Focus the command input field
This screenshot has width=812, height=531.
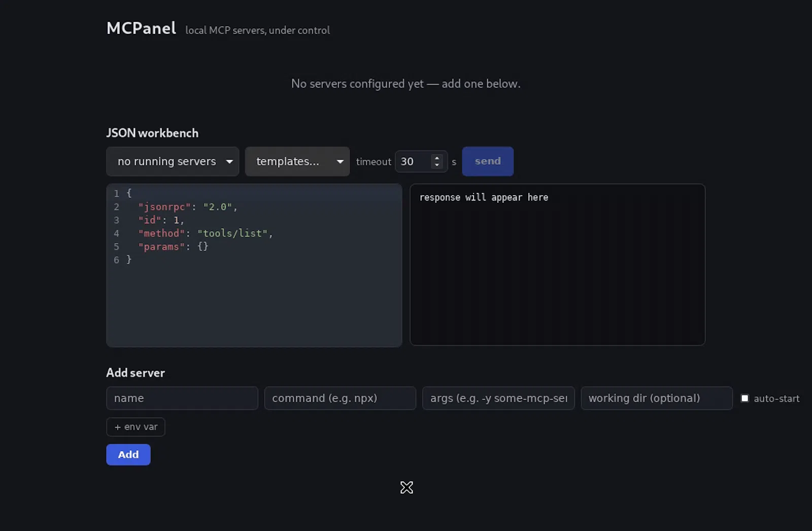pos(340,398)
